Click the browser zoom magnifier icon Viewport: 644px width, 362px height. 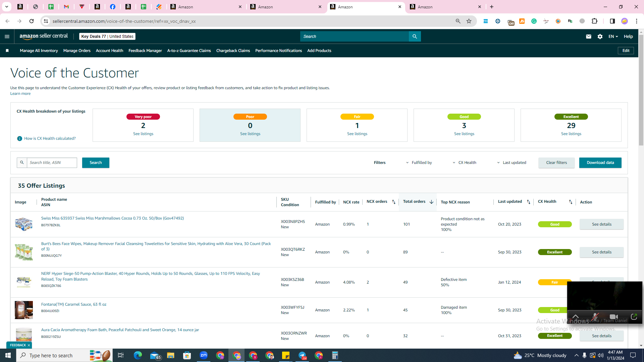(458, 21)
